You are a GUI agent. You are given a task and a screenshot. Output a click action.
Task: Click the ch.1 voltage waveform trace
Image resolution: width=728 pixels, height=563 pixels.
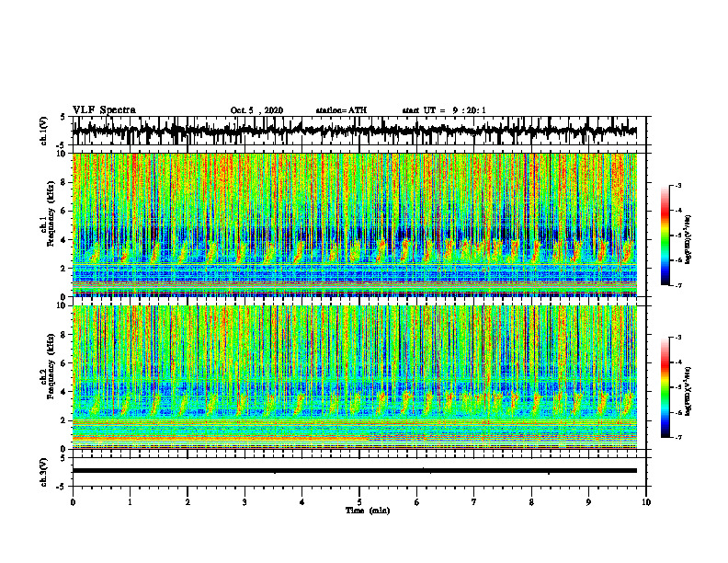coord(354,131)
